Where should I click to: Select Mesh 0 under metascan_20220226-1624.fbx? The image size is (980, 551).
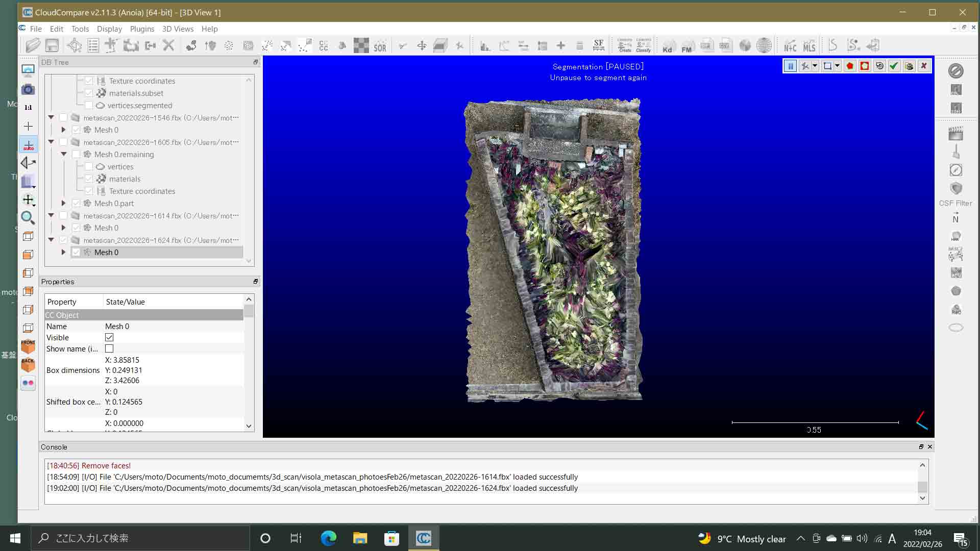click(107, 252)
